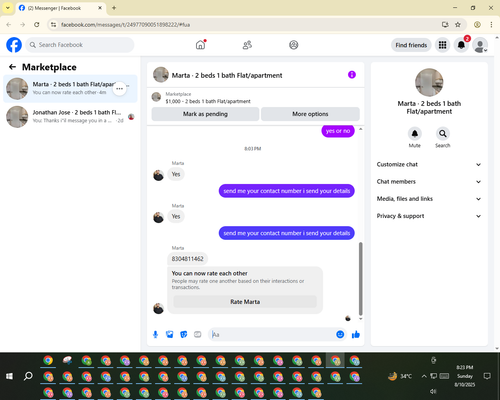Open the taskbar clock and date
The image size is (500, 400).
(x=465, y=376)
